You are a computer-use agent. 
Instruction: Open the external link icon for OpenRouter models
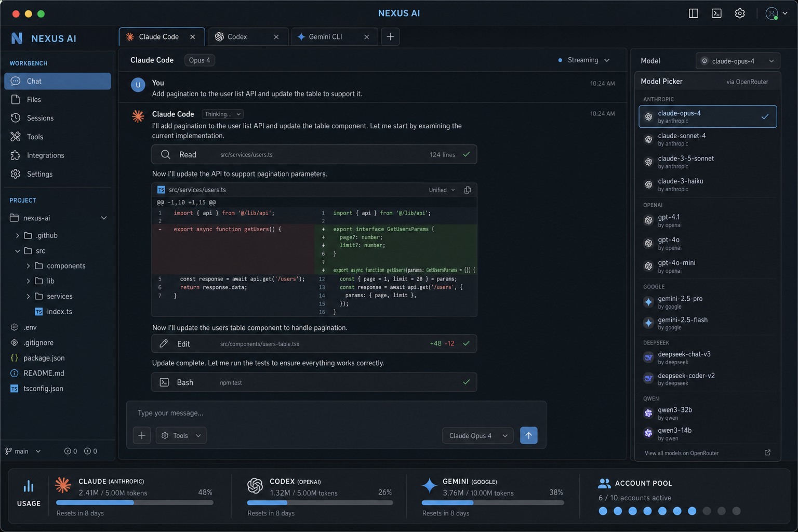point(767,453)
